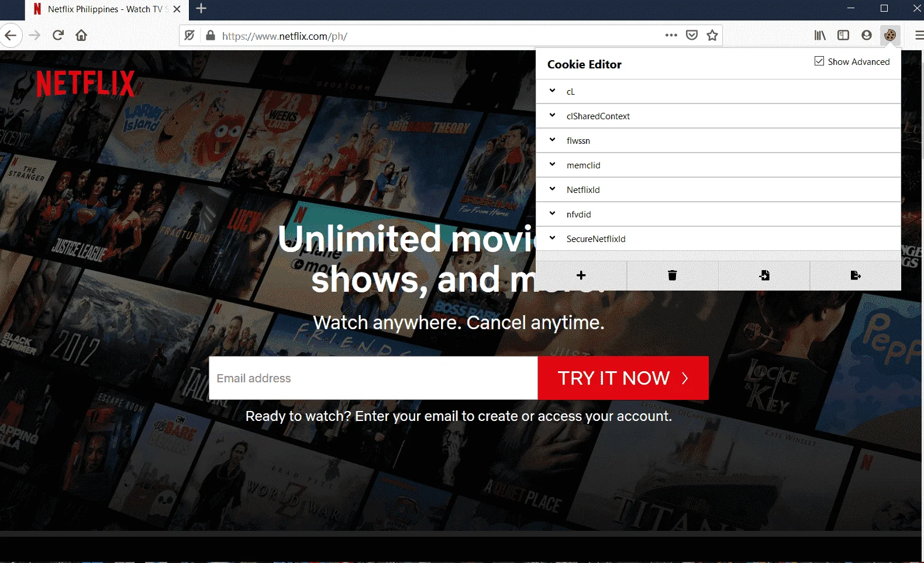This screenshot has width=924, height=563.
Task: Go to Firefox home page
Action: [x=81, y=36]
